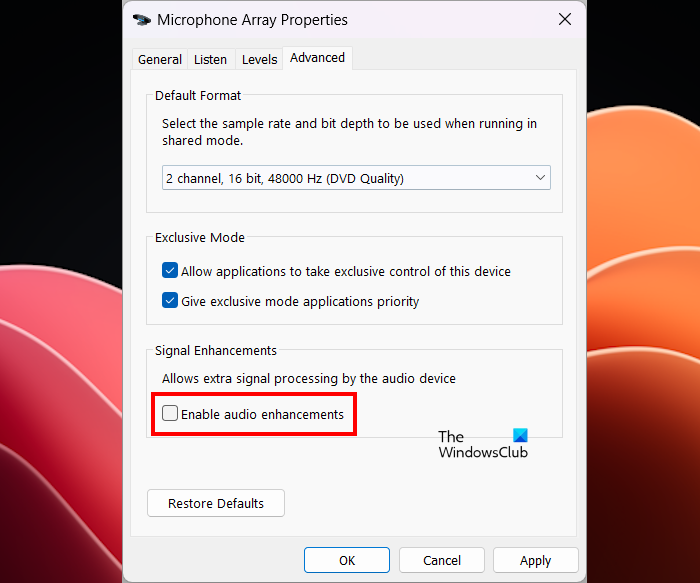Click the extra signal processing description text
The height and width of the screenshot is (583, 700).
click(x=309, y=379)
